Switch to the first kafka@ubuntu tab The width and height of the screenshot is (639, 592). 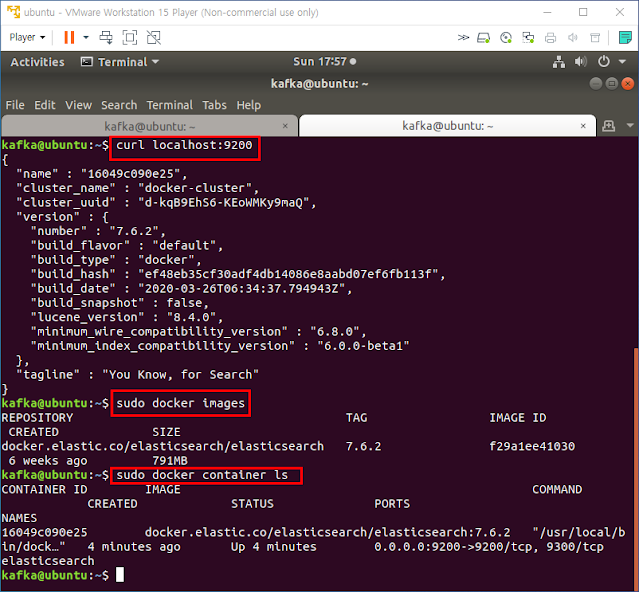pos(150,126)
